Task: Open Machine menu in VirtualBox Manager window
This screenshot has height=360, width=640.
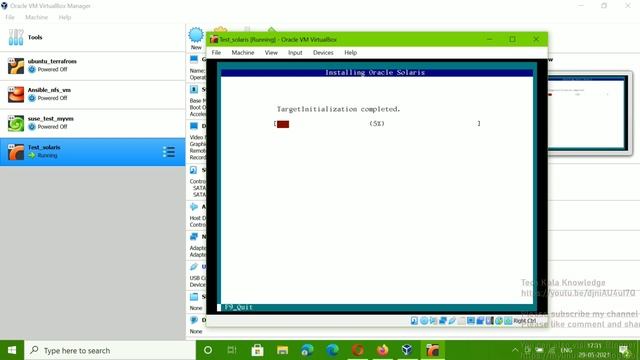Action: click(x=36, y=17)
